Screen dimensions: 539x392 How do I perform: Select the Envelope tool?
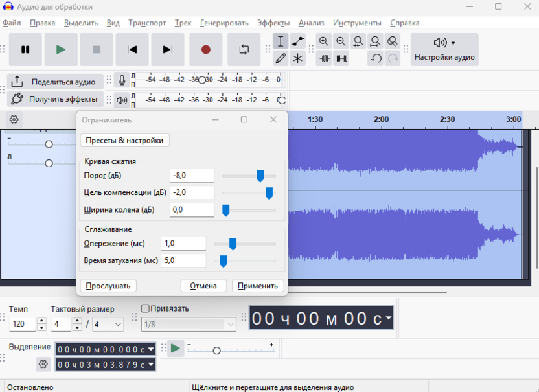(297, 41)
